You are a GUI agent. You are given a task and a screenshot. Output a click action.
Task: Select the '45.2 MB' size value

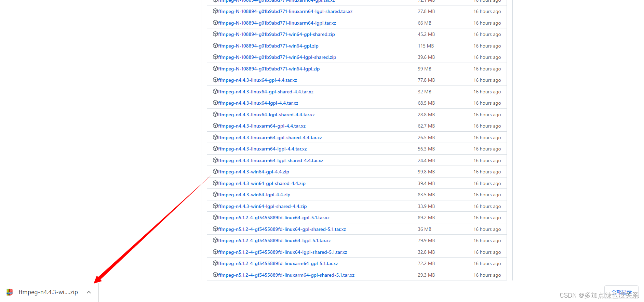pos(426,34)
